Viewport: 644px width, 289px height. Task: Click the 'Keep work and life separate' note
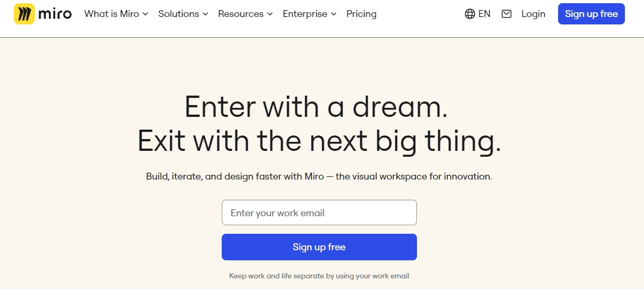pyautogui.click(x=319, y=276)
